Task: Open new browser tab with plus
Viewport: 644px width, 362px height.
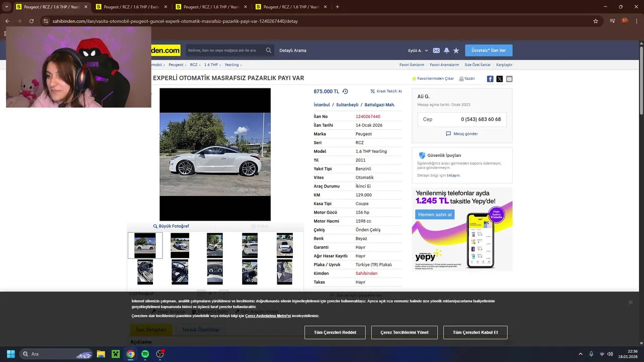Action: tap(337, 7)
